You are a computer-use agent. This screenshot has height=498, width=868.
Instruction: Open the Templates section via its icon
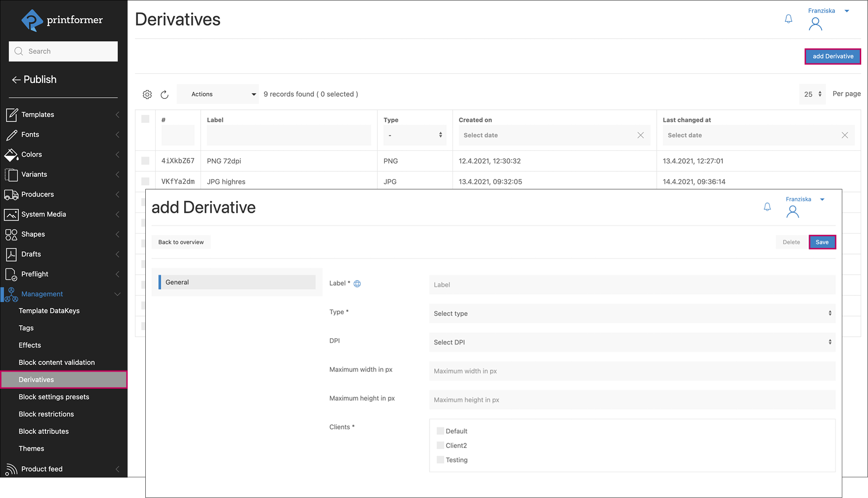click(11, 114)
